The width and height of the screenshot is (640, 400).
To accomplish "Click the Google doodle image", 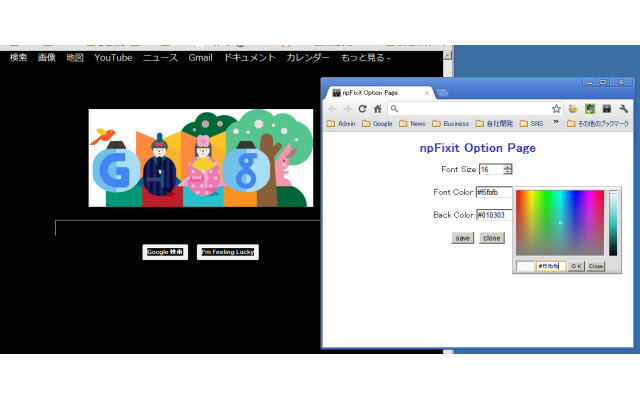I will tap(201, 158).
